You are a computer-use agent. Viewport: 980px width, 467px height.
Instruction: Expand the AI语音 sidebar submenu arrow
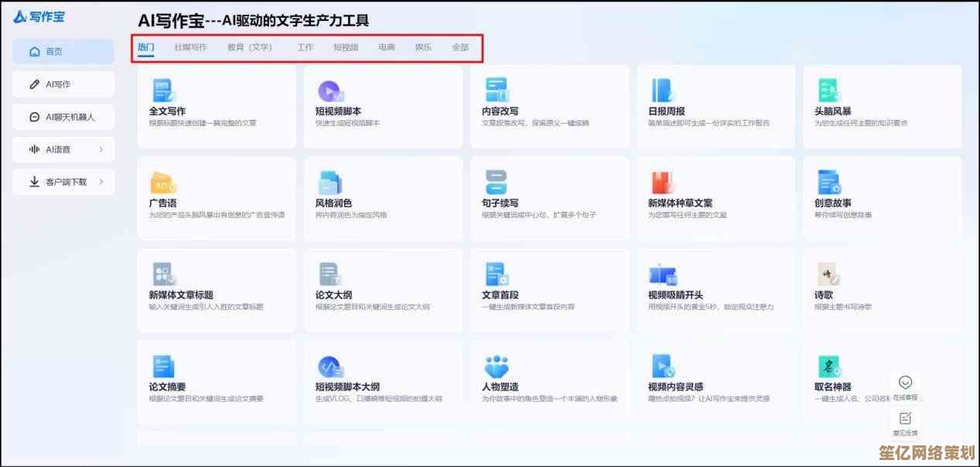coord(101,149)
